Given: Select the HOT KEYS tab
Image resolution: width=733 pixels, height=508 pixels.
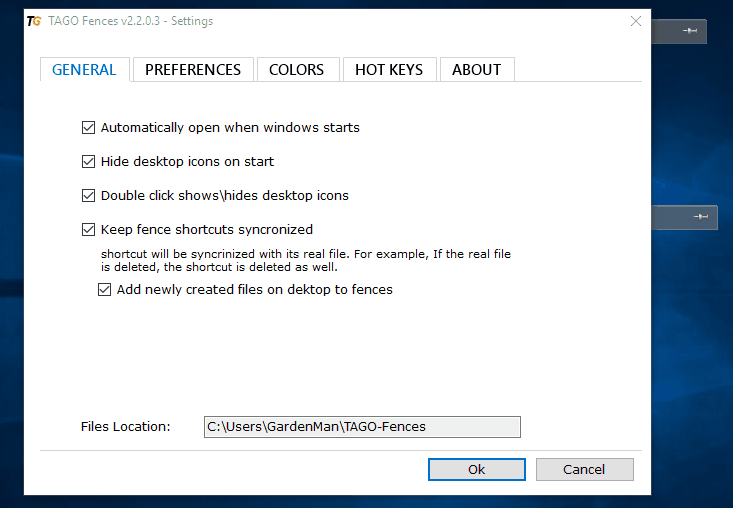Looking at the screenshot, I should pos(388,70).
